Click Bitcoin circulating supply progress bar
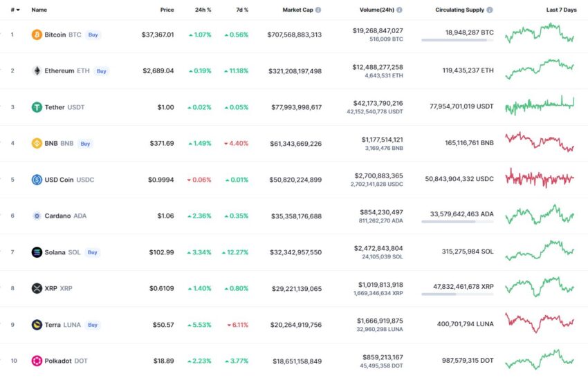The image size is (588, 378). click(x=457, y=39)
